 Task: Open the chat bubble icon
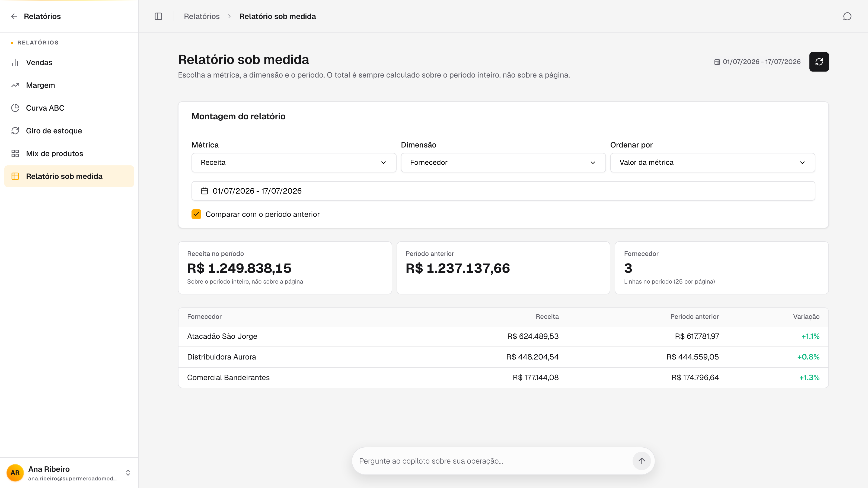point(847,16)
